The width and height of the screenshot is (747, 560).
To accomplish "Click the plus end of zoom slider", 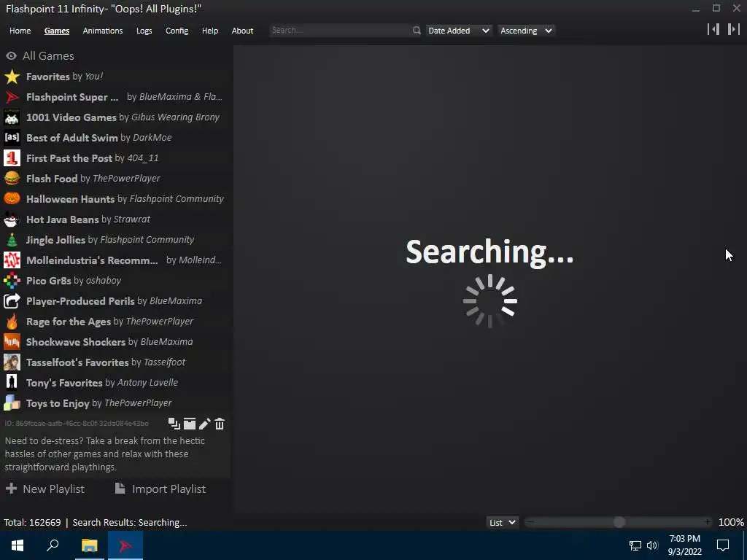I will pyautogui.click(x=708, y=522).
